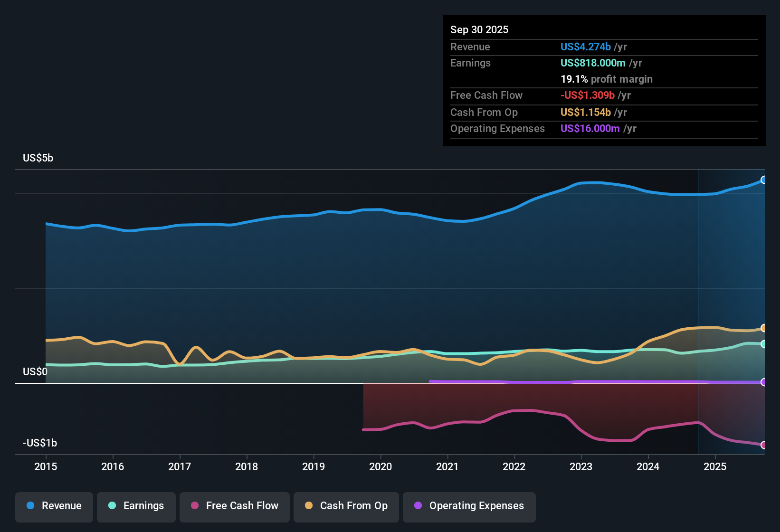Expand the Free Cash Flow legend entry
Viewport: 780px width, 532px height.
(x=234, y=506)
